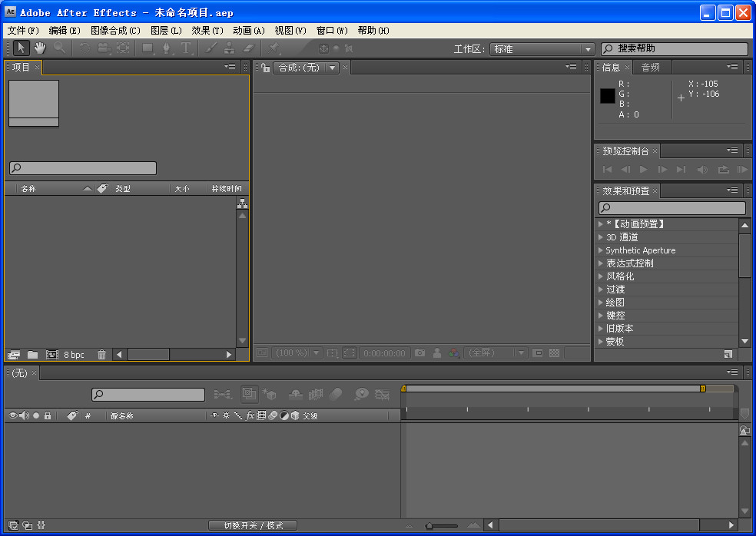Expand the 风格化 effects category
The width and height of the screenshot is (756, 536).
click(x=601, y=276)
